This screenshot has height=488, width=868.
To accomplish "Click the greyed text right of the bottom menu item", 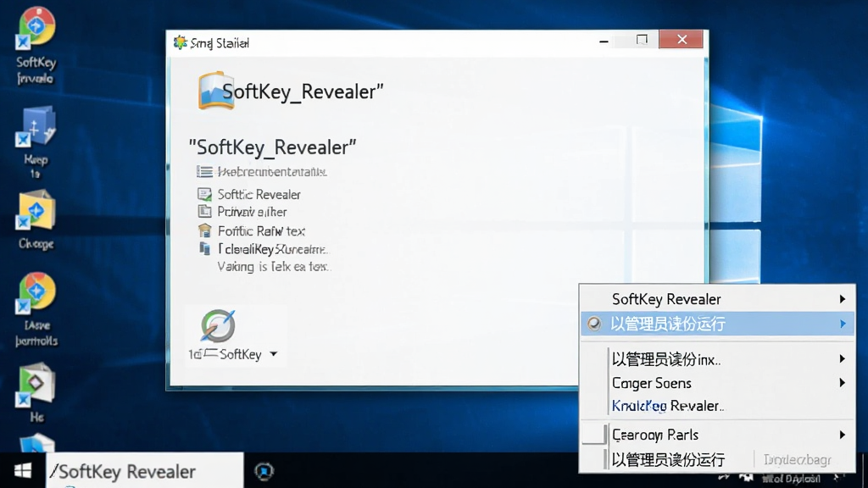I will click(797, 460).
